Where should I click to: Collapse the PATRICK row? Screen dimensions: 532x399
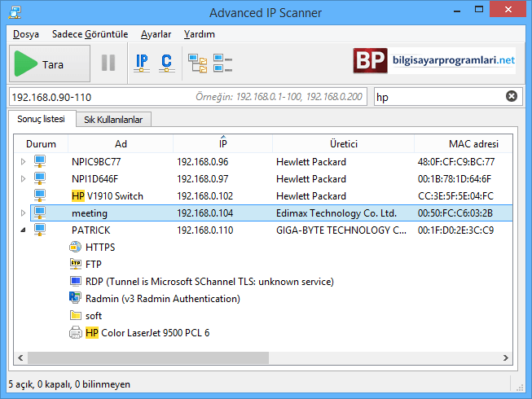(23, 230)
